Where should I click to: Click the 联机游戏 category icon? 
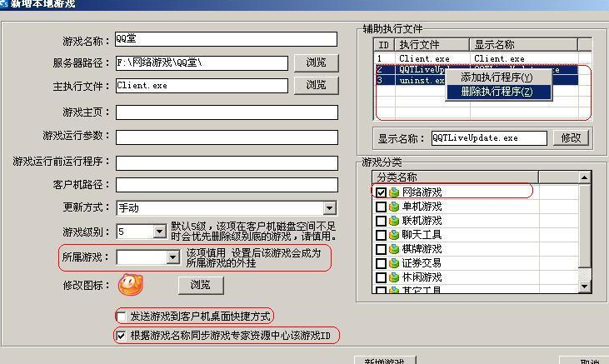pos(394,221)
